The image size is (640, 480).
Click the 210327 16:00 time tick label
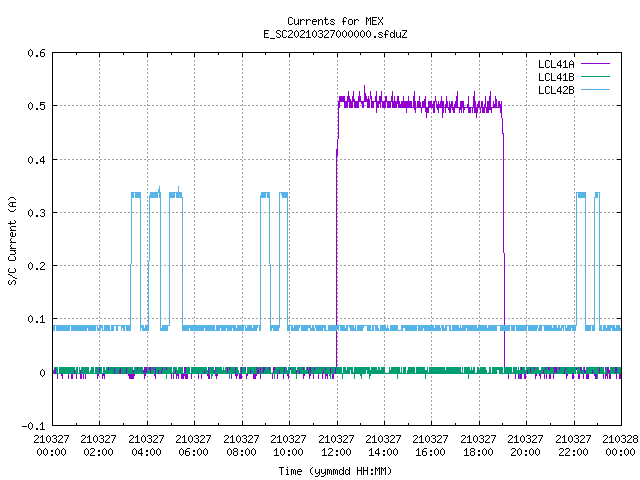(x=431, y=446)
